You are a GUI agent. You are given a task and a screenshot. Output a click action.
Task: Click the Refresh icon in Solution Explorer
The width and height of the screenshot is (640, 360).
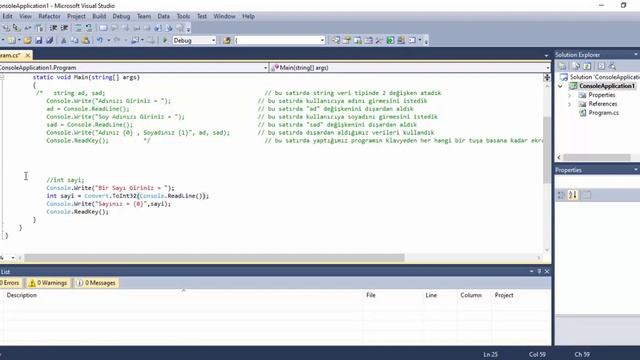(587, 66)
